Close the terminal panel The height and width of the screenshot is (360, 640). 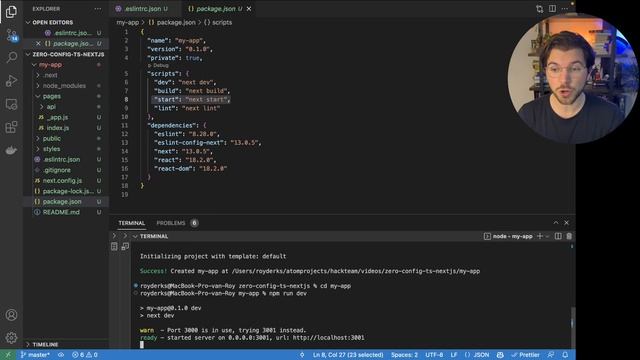(567, 223)
